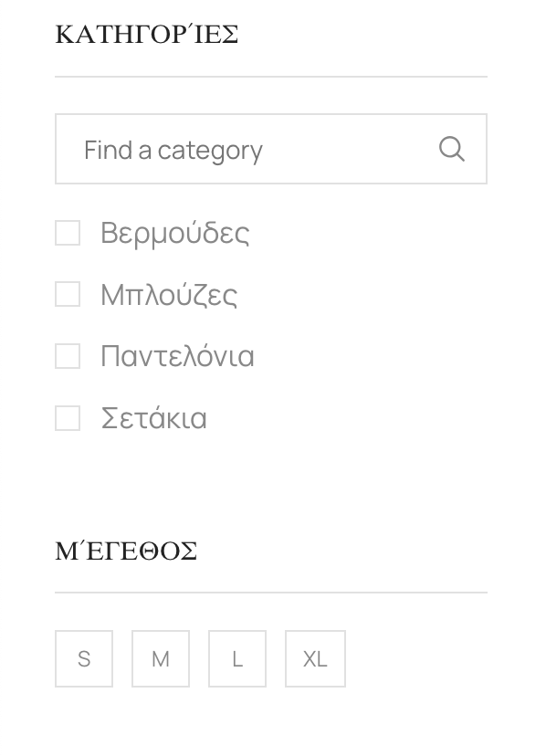Click the divider line below ΜΈΓΕΘΟΣ
Screen dimensions: 546x756
tap(271, 593)
